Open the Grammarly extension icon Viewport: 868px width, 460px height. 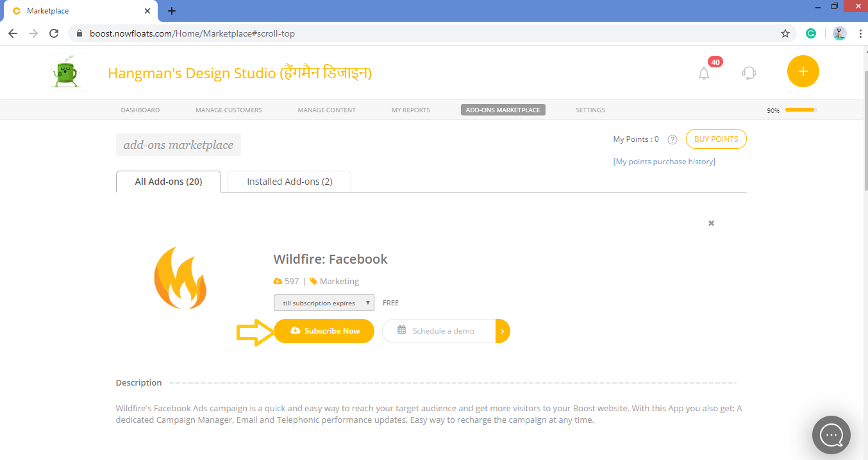[811, 33]
